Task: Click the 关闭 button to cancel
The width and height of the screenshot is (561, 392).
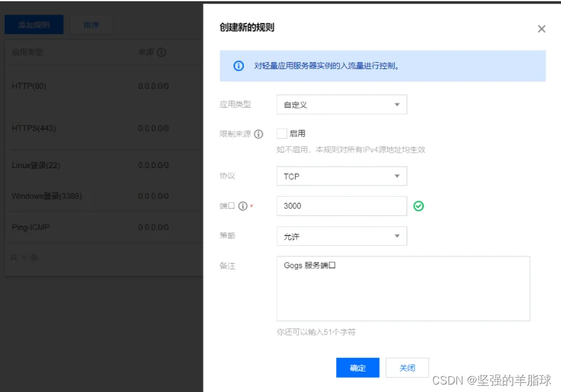Action: click(407, 368)
